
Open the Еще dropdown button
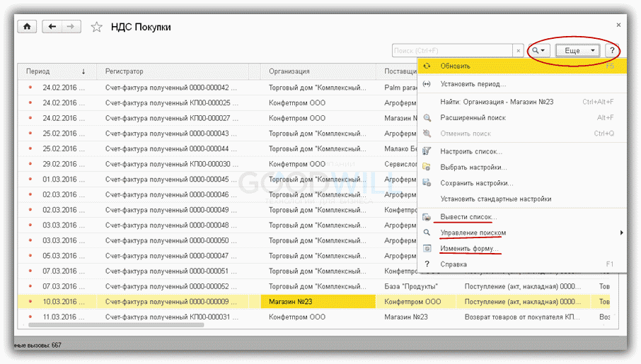click(x=577, y=51)
